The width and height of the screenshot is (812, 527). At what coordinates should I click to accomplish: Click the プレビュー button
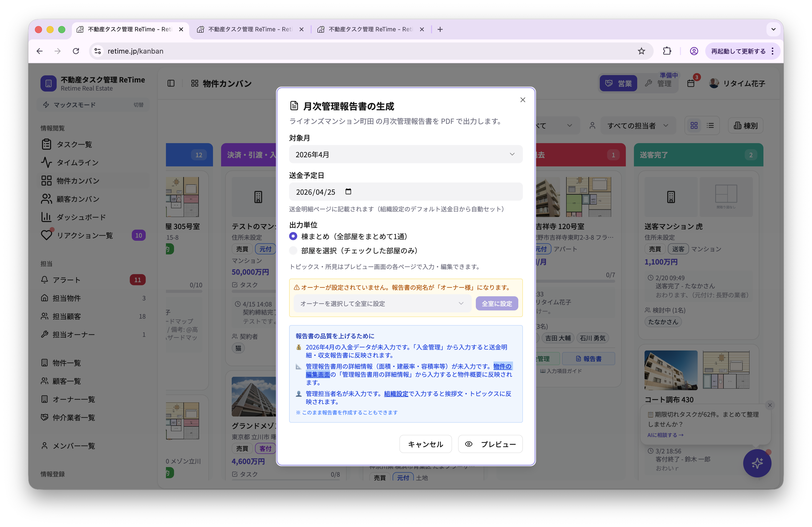(490, 444)
